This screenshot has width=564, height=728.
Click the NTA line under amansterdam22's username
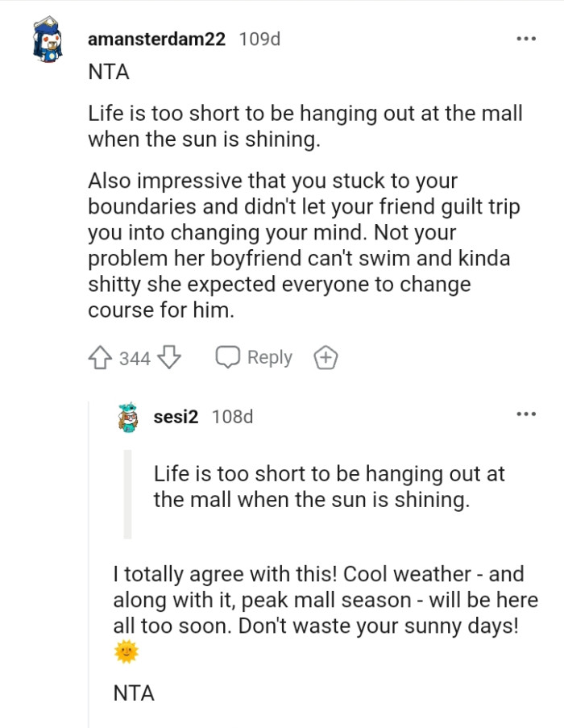(108, 73)
